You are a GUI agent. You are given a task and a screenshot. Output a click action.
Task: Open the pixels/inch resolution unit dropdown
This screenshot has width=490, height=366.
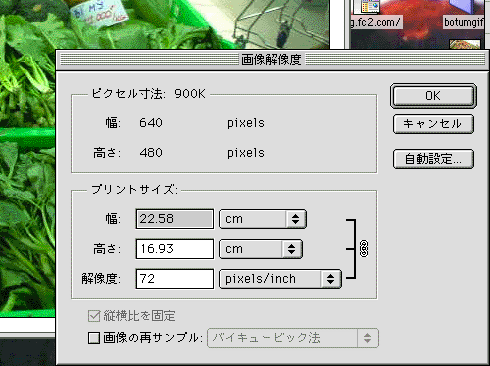point(280,279)
